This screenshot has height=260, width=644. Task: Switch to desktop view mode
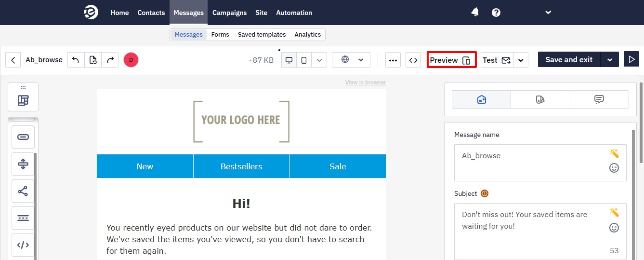[289, 60]
